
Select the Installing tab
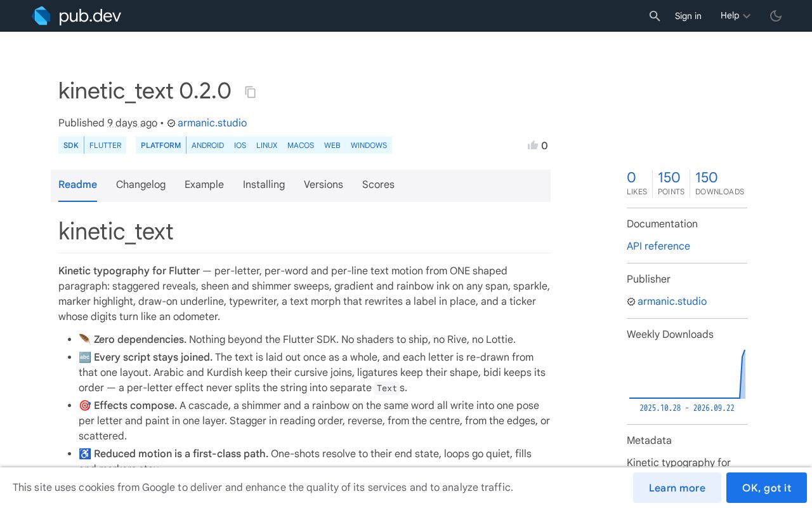(264, 185)
